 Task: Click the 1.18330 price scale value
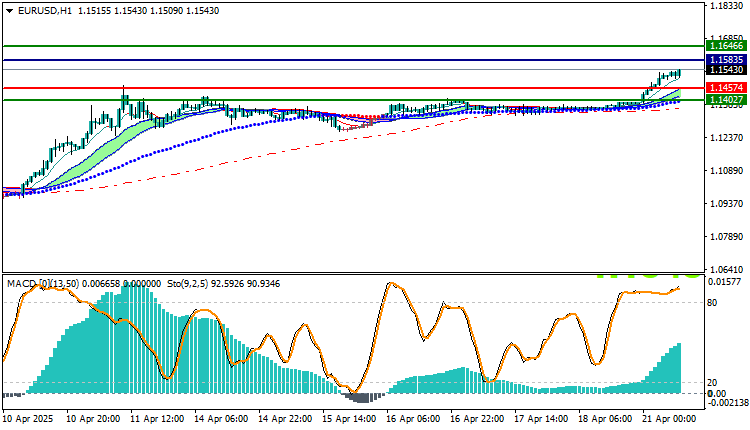click(727, 6)
